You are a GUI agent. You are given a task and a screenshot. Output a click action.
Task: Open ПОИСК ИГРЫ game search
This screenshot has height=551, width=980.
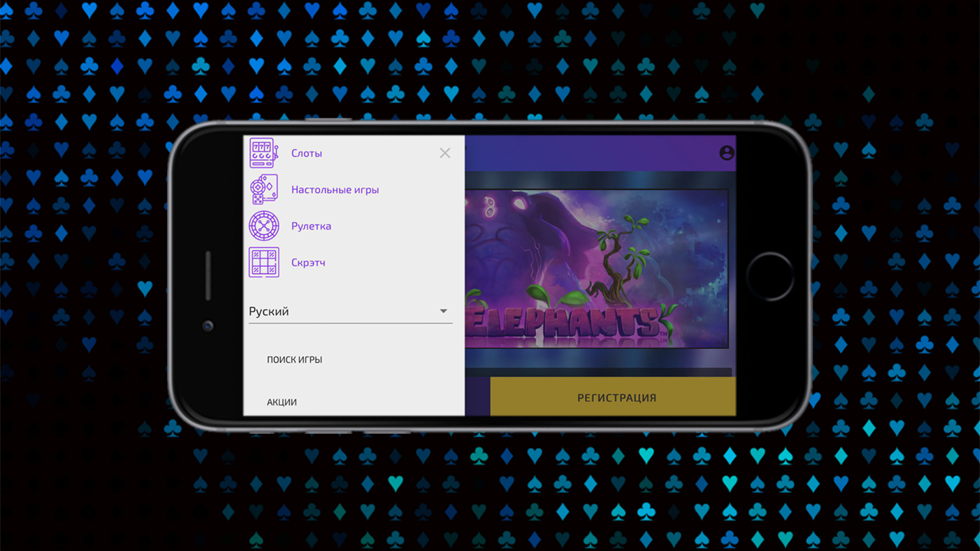(x=294, y=360)
